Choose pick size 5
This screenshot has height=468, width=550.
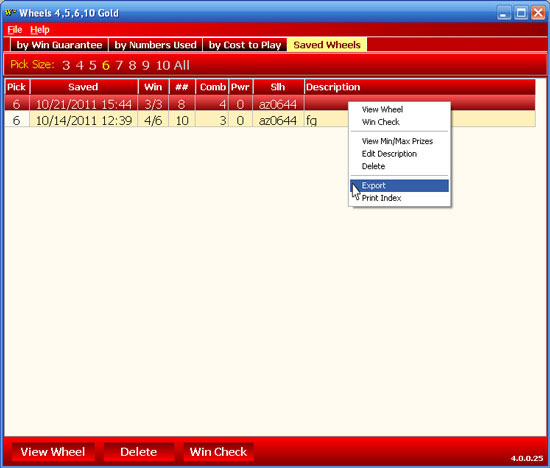[x=93, y=65]
